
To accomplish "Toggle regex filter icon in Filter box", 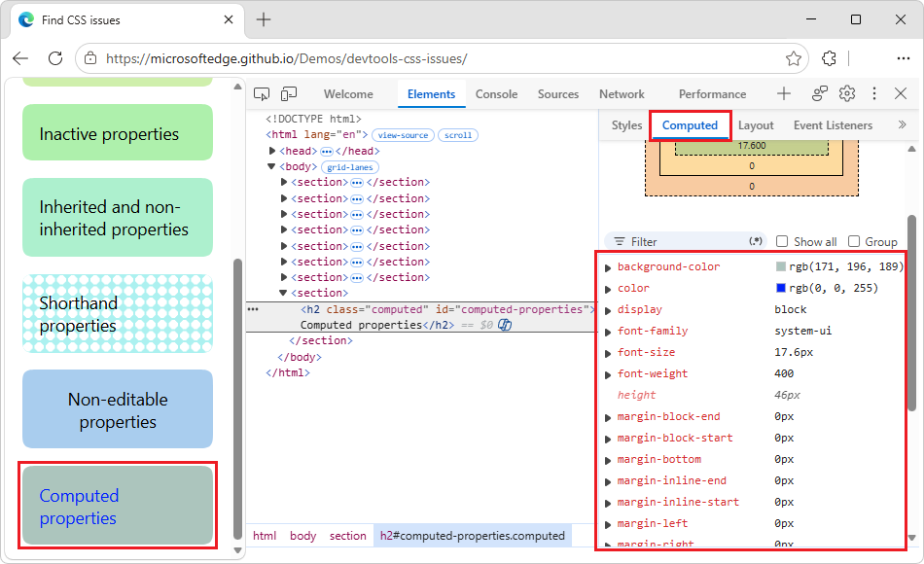I will (756, 241).
